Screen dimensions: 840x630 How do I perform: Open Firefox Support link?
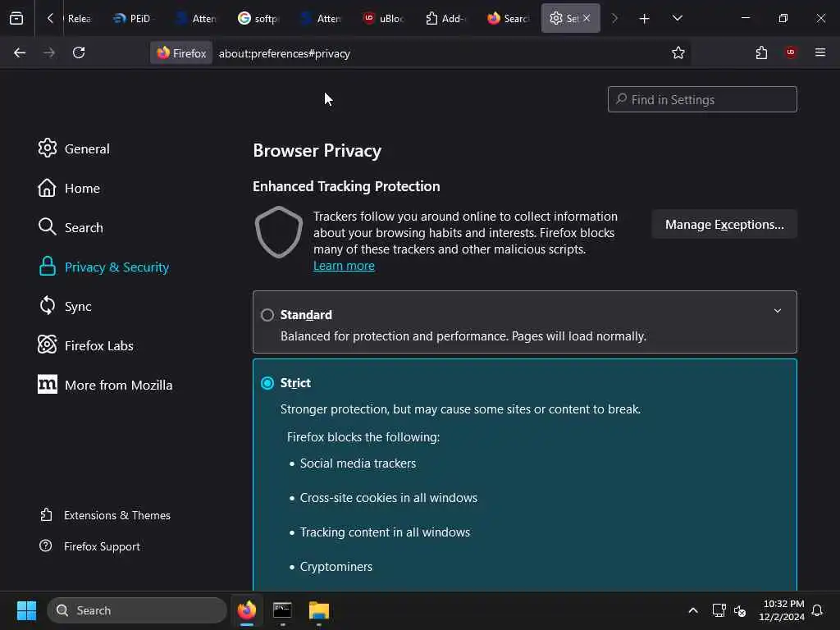coord(89,546)
